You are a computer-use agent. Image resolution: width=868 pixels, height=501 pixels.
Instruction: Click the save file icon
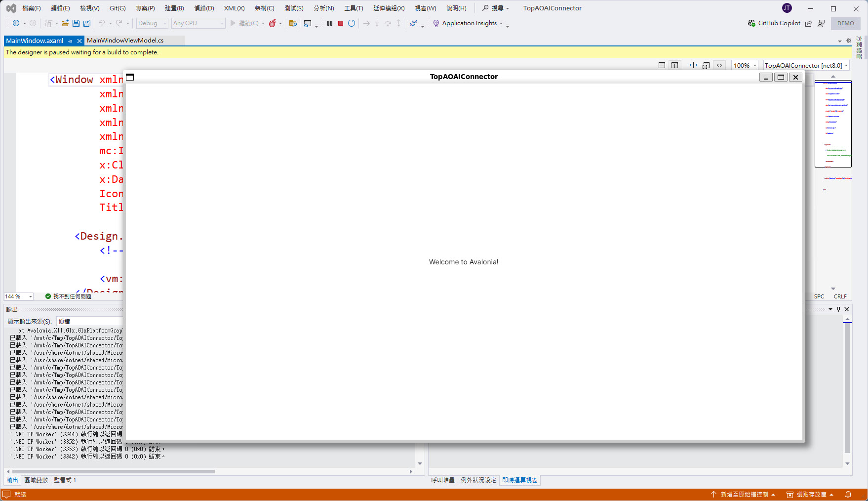pyautogui.click(x=76, y=23)
